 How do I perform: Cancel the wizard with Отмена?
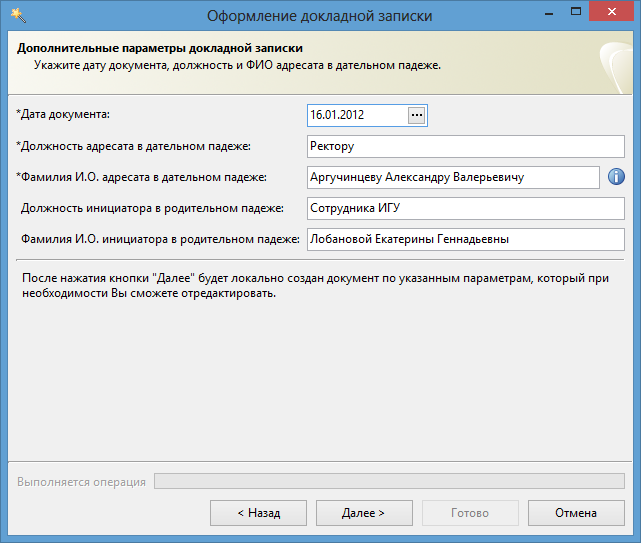tap(576, 513)
